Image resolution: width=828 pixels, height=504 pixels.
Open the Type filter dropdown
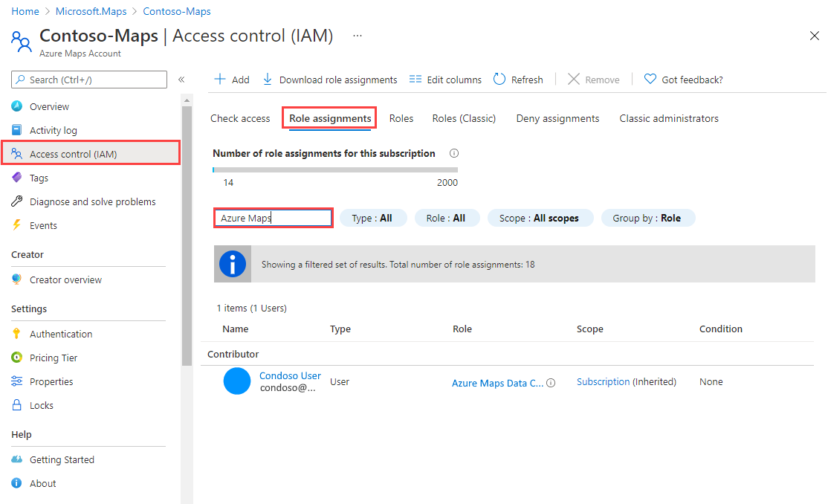(x=373, y=217)
